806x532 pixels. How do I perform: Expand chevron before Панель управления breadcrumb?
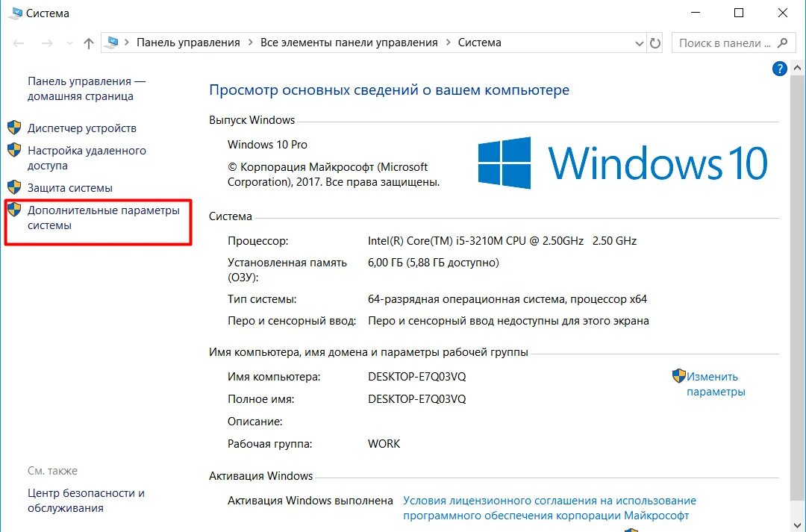[126, 42]
